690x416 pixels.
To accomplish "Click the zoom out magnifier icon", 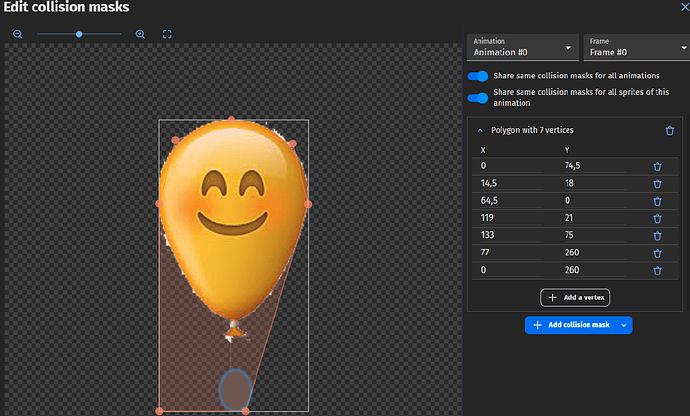I will [x=18, y=34].
